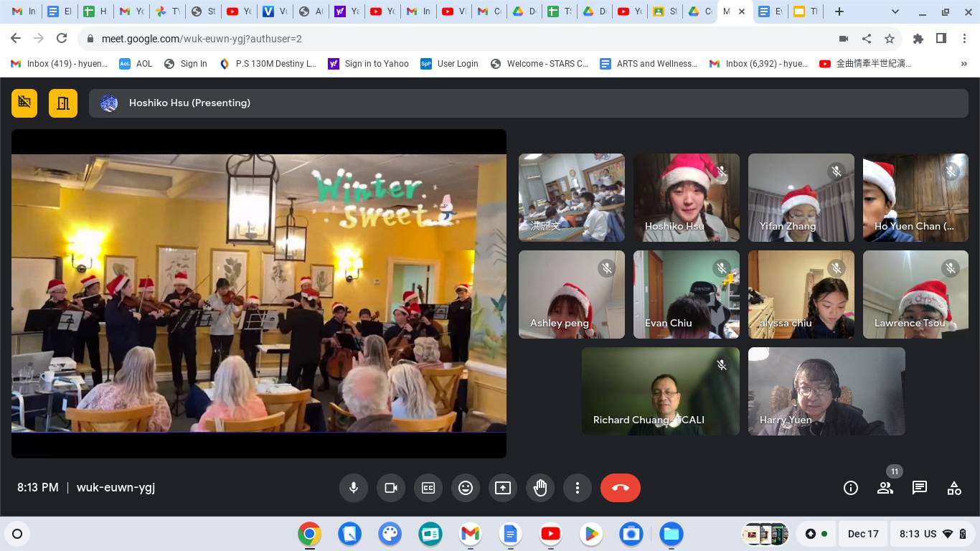Select Evan Chiu participant tile
Screen dimensions: 980x551
(687, 294)
